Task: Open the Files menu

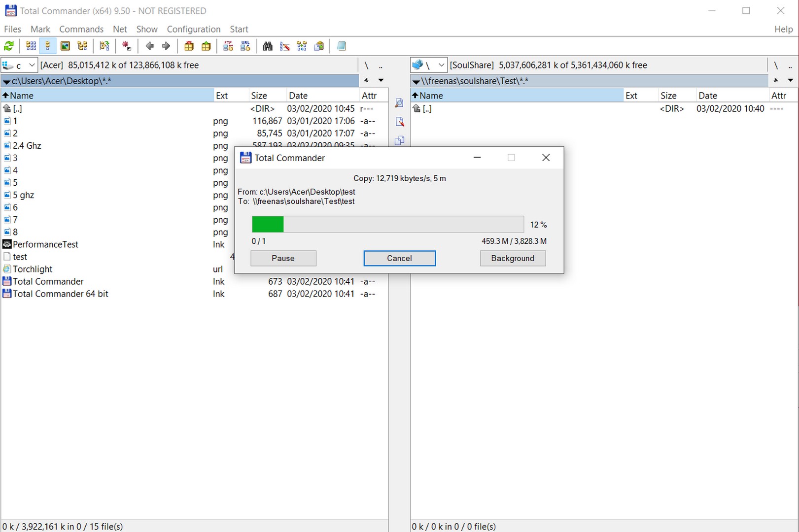Action: click(x=13, y=29)
